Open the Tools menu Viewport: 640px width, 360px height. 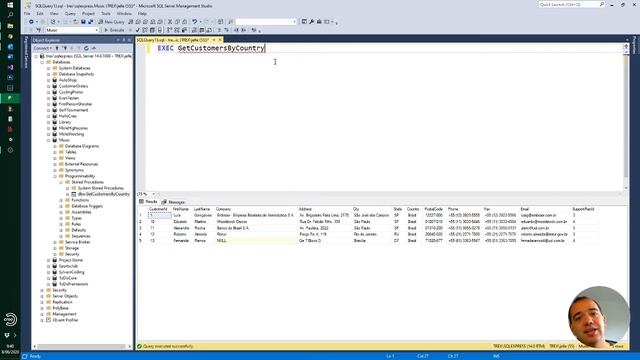pyautogui.click(x=106, y=13)
